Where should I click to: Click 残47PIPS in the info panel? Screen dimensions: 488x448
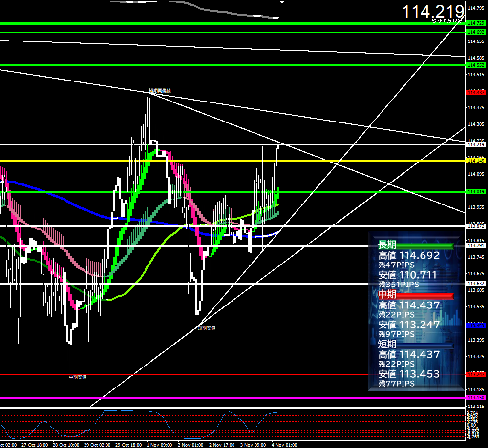coord(397,265)
